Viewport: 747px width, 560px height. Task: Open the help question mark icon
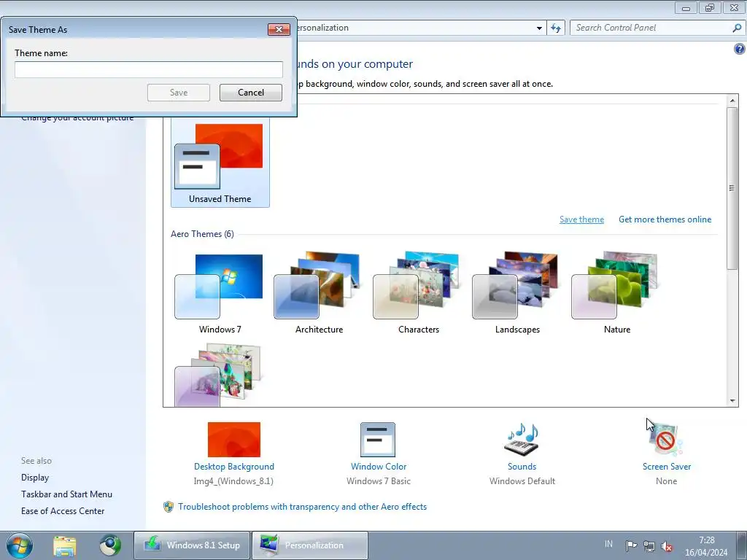(x=740, y=49)
